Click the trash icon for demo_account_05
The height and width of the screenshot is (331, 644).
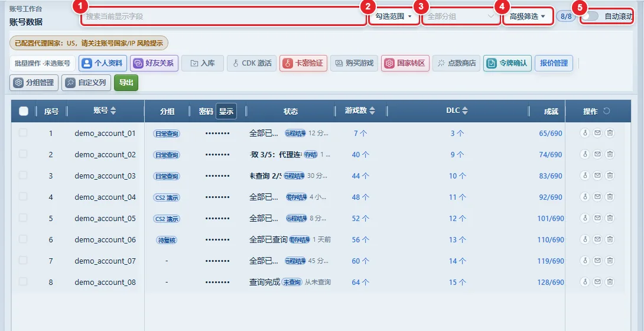click(x=610, y=218)
